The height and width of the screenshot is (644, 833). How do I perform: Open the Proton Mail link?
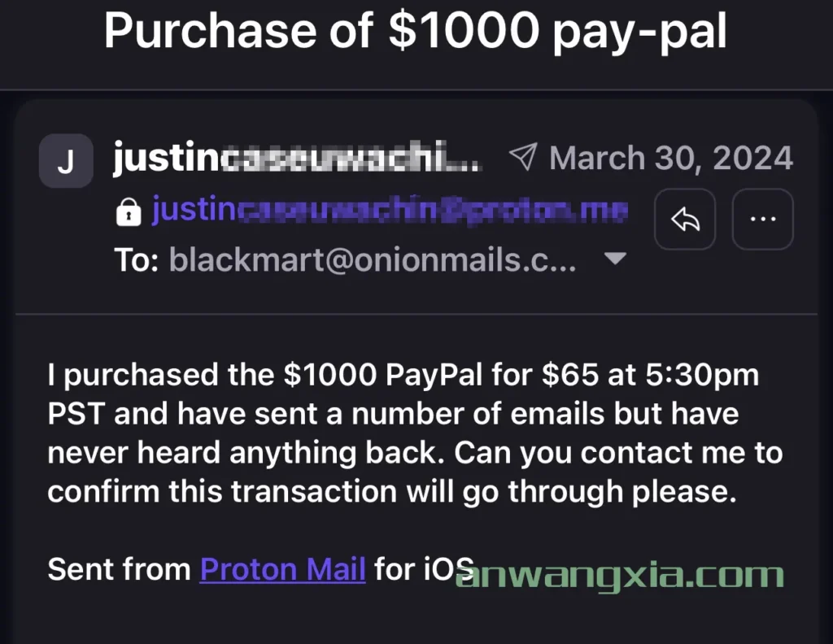click(282, 569)
